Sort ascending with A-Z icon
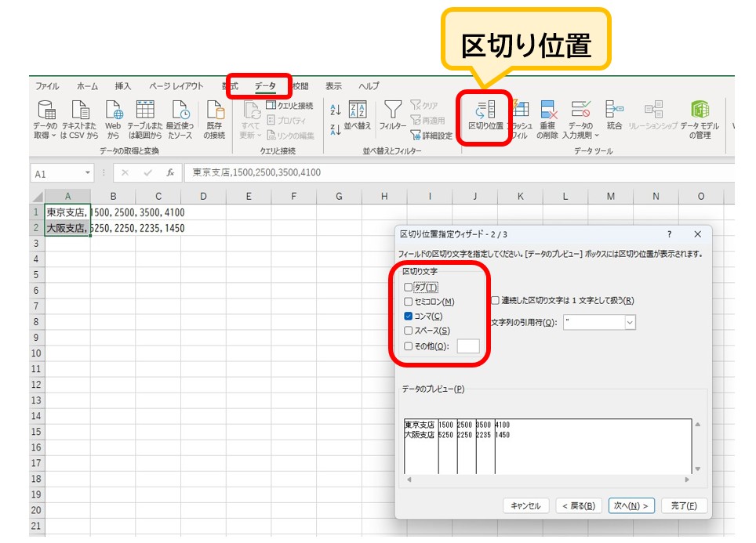Viewport: 756px width, 543px height. [x=335, y=110]
